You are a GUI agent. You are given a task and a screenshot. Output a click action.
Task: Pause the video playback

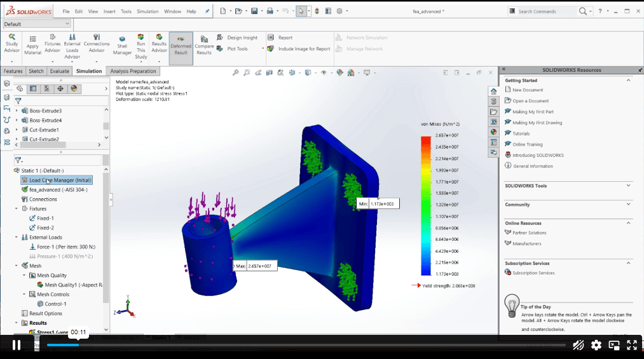tap(17, 345)
